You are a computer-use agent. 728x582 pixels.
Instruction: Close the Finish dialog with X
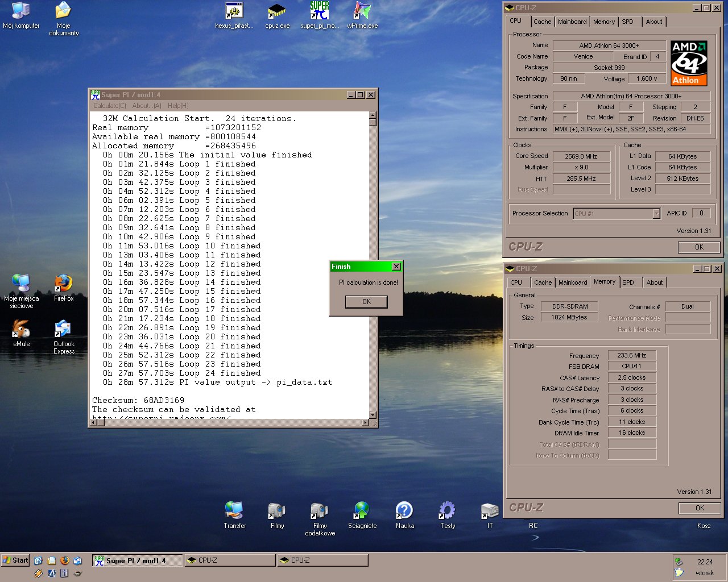(396, 267)
